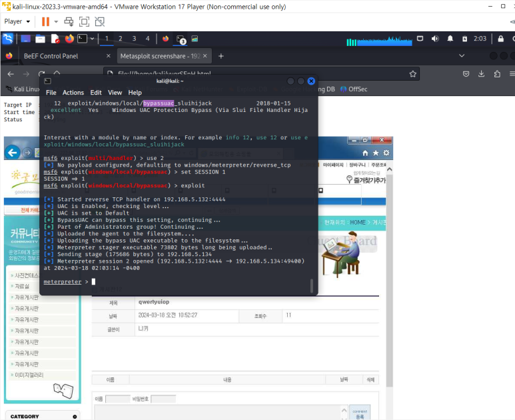Click the CPU usage graph in the panel
Screen dimensions: 515x420
click(379, 41)
